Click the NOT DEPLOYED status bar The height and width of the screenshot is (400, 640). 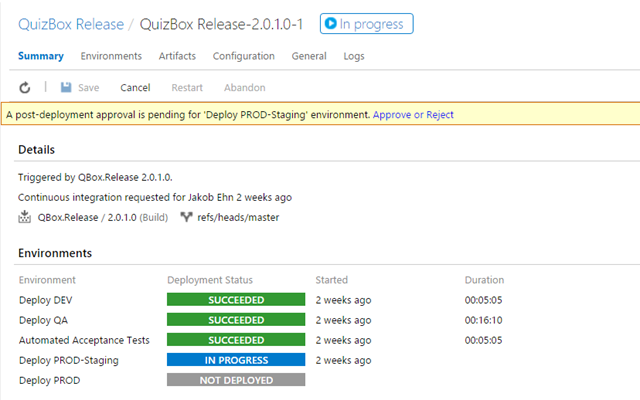[x=236, y=380]
